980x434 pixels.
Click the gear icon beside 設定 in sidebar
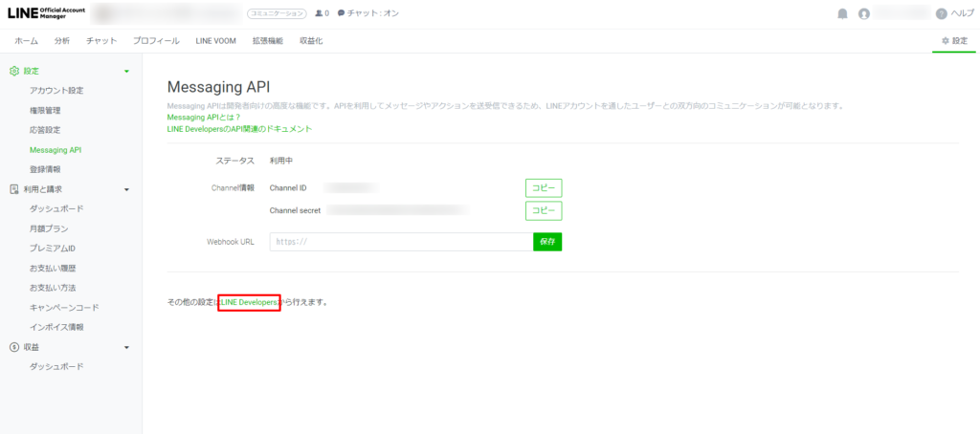[14, 71]
